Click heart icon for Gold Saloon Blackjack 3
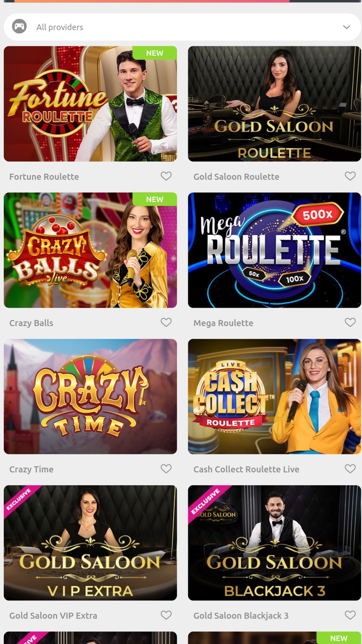This screenshot has height=644, width=362. click(350, 615)
